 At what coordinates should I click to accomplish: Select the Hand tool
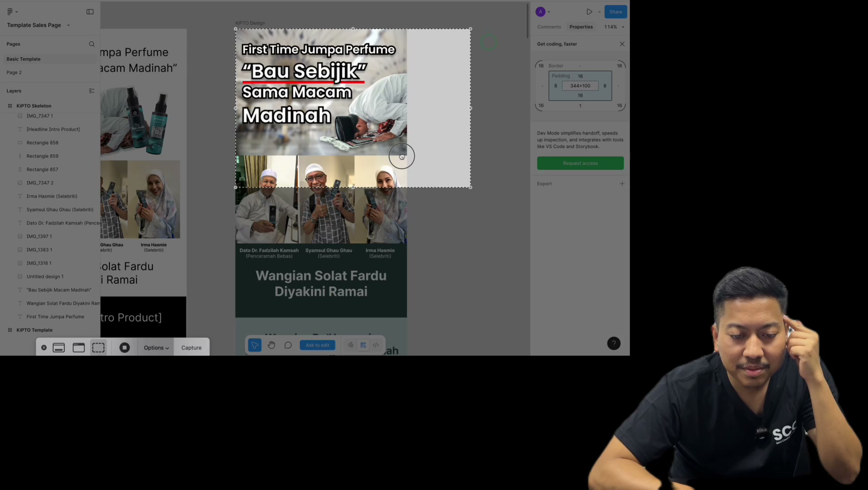[271, 345]
